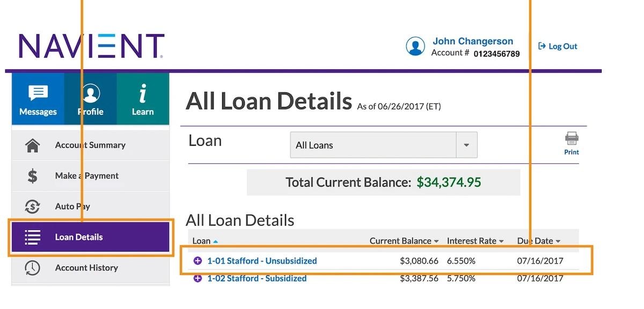Click the Account Summary home icon

33,145
